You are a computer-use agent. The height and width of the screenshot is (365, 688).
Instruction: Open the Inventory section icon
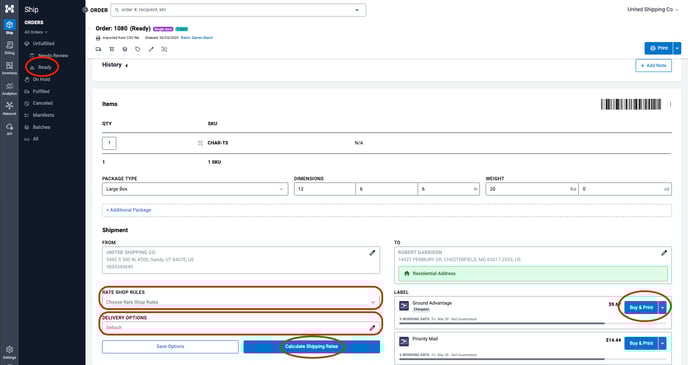coord(9,68)
